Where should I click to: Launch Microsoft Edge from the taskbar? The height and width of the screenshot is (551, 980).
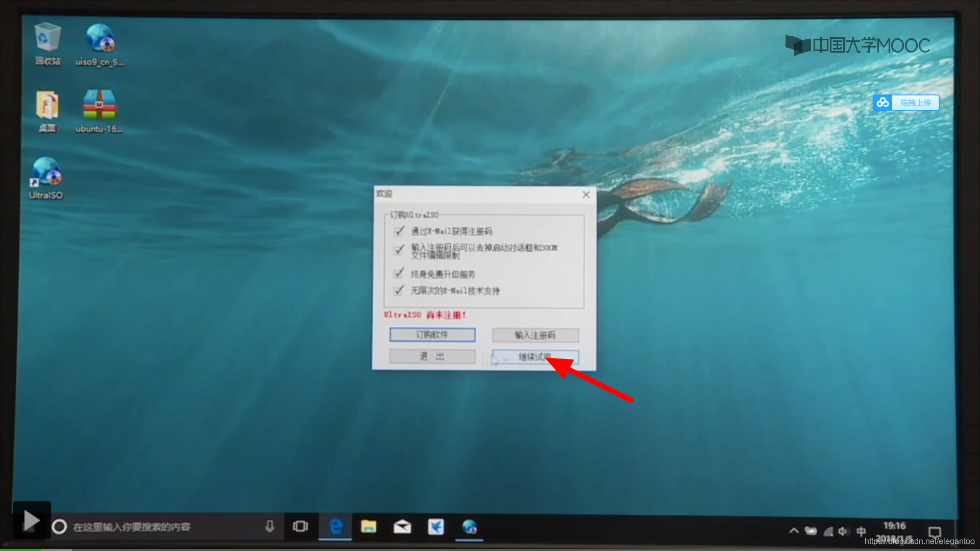pos(335,526)
